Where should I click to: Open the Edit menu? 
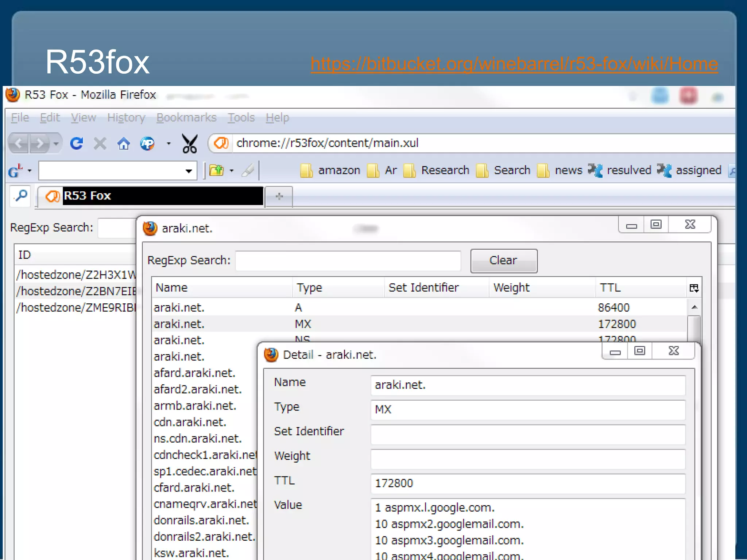(50, 118)
